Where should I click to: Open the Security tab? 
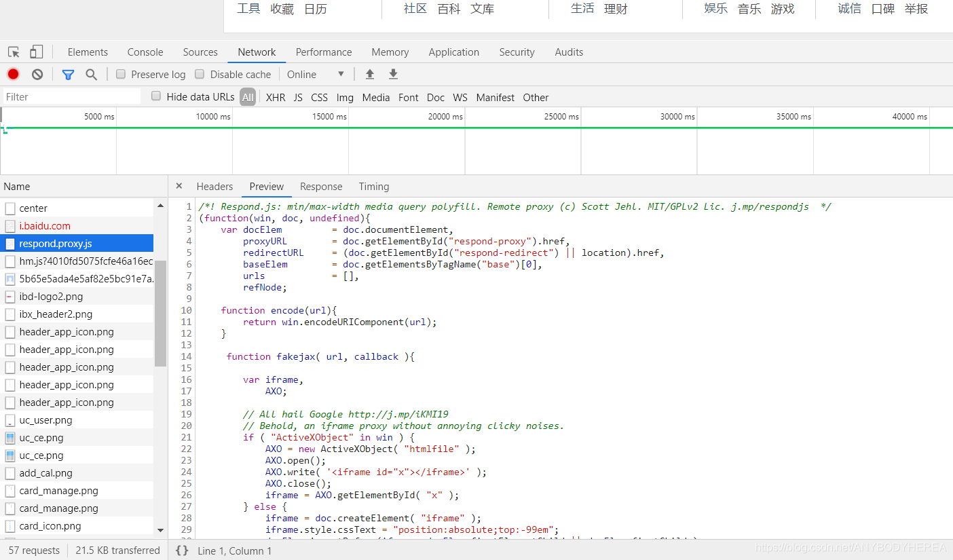[x=517, y=52]
